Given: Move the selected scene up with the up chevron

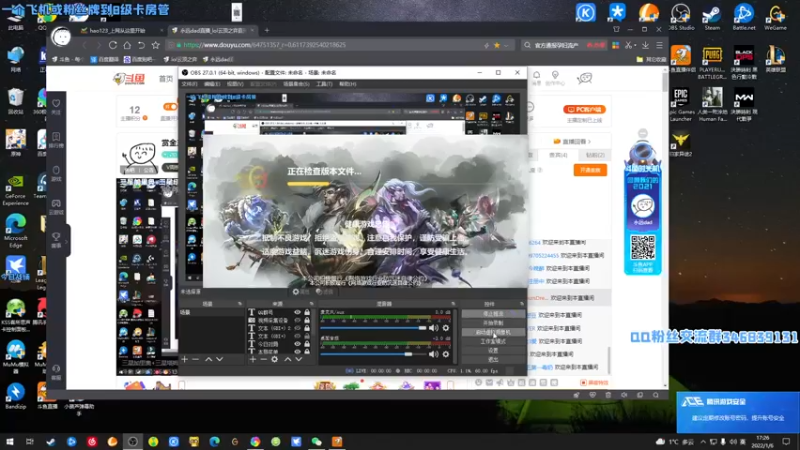Looking at the screenshot, I should pos(208,359).
